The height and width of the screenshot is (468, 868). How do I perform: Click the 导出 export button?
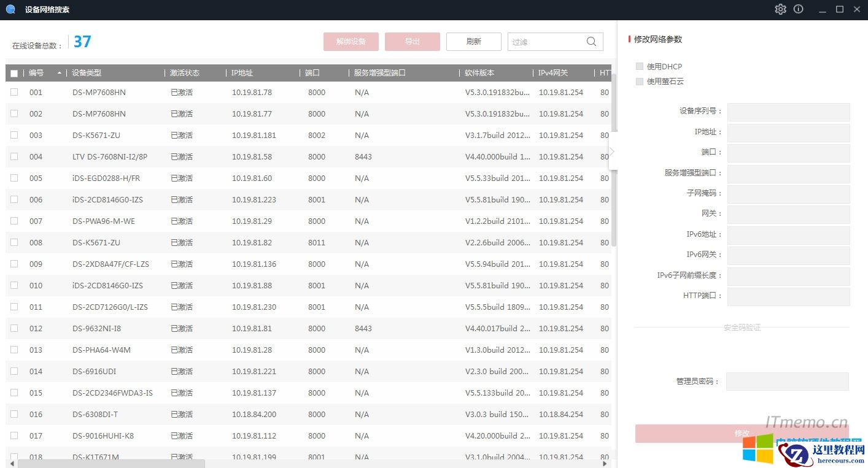(412, 42)
